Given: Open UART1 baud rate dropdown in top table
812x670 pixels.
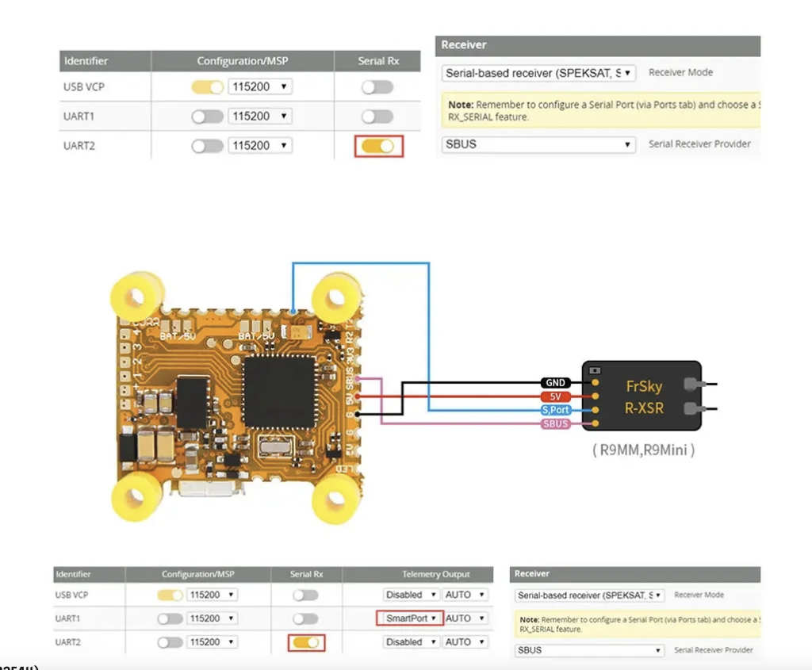Looking at the screenshot, I should (x=259, y=117).
